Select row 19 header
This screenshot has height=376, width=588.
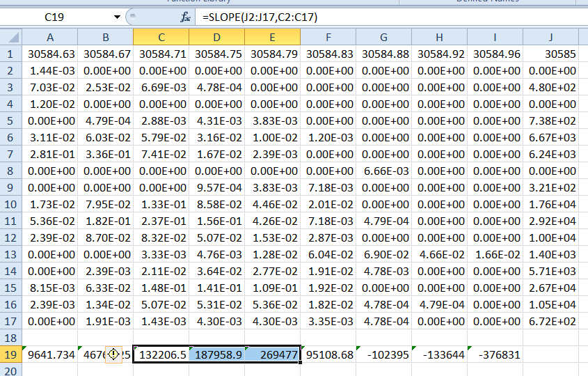pos(10,354)
